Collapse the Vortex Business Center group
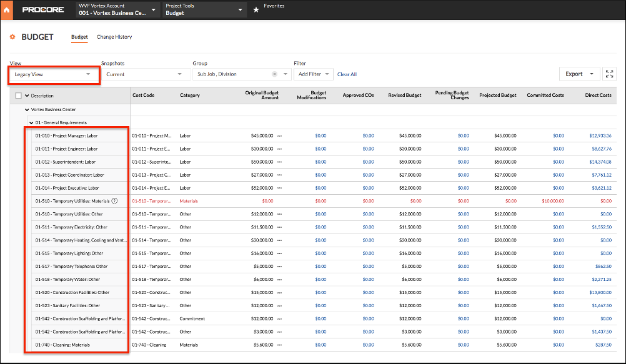The height and width of the screenshot is (364, 626). [x=27, y=110]
